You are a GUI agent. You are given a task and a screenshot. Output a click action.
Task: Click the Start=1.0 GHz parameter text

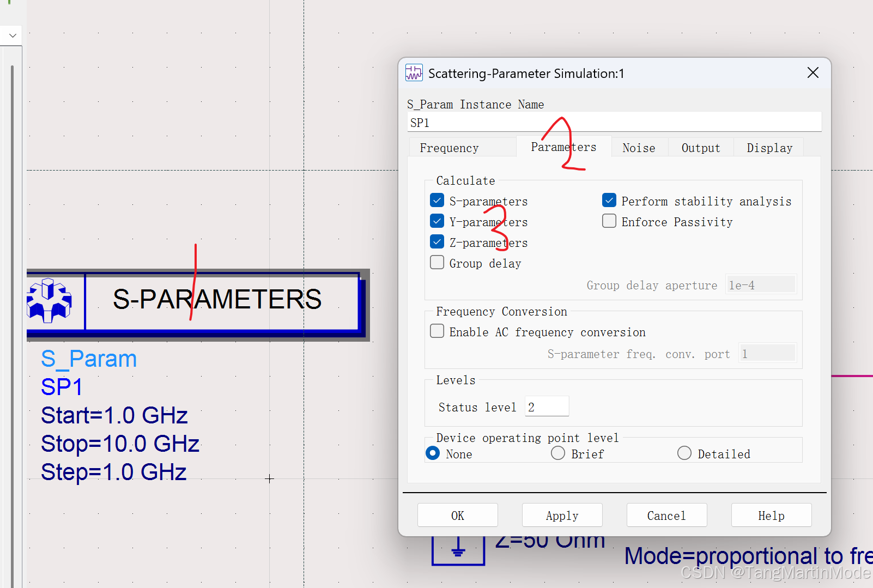tap(114, 415)
